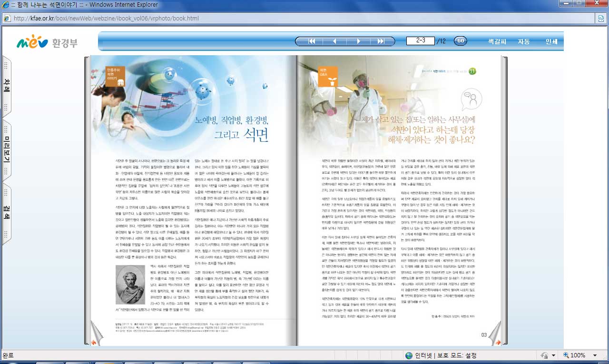Click the 환경부 logo

(x=47, y=43)
